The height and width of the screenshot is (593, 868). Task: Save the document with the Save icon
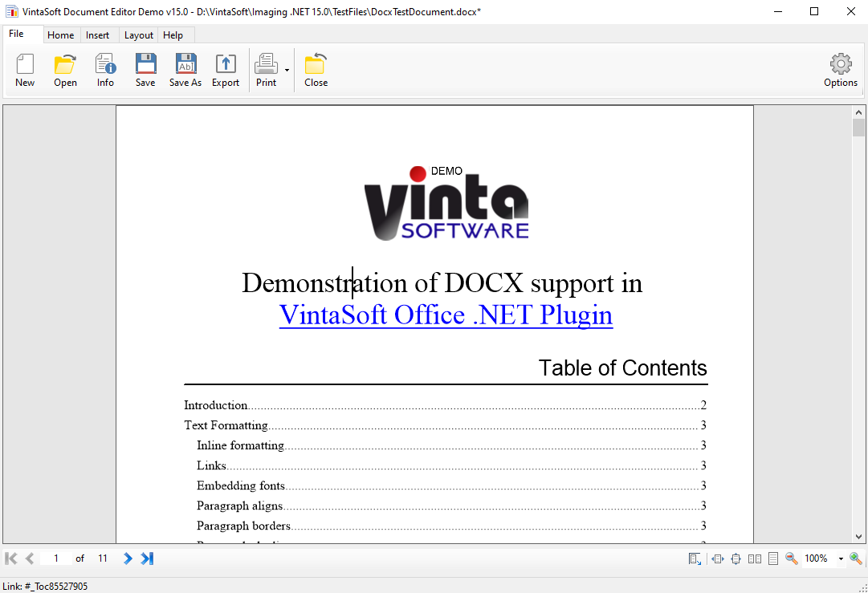pyautogui.click(x=145, y=71)
